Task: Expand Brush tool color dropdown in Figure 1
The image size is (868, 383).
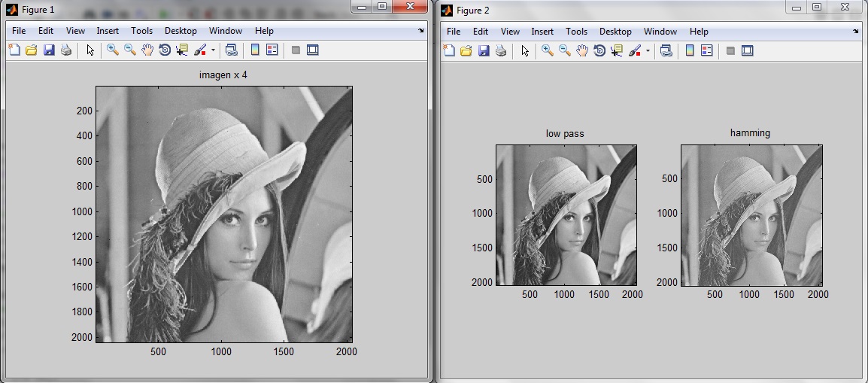Action: (x=213, y=50)
